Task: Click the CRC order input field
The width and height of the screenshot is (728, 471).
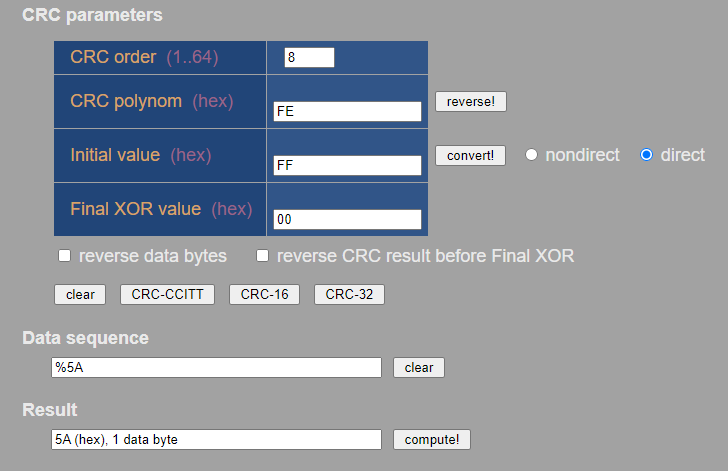Action: point(309,58)
